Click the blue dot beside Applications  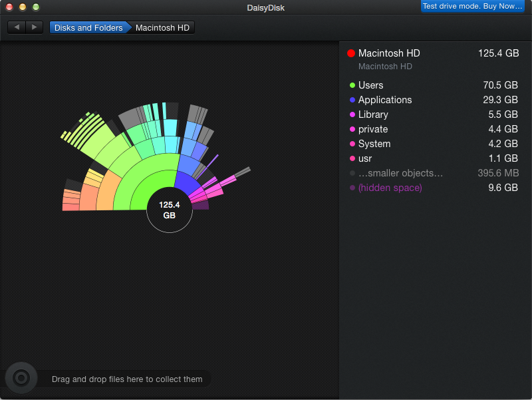(352, 100)
